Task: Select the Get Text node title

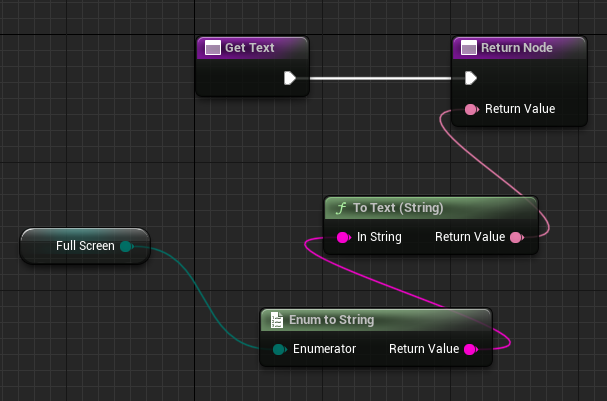Action: [249, 48]
